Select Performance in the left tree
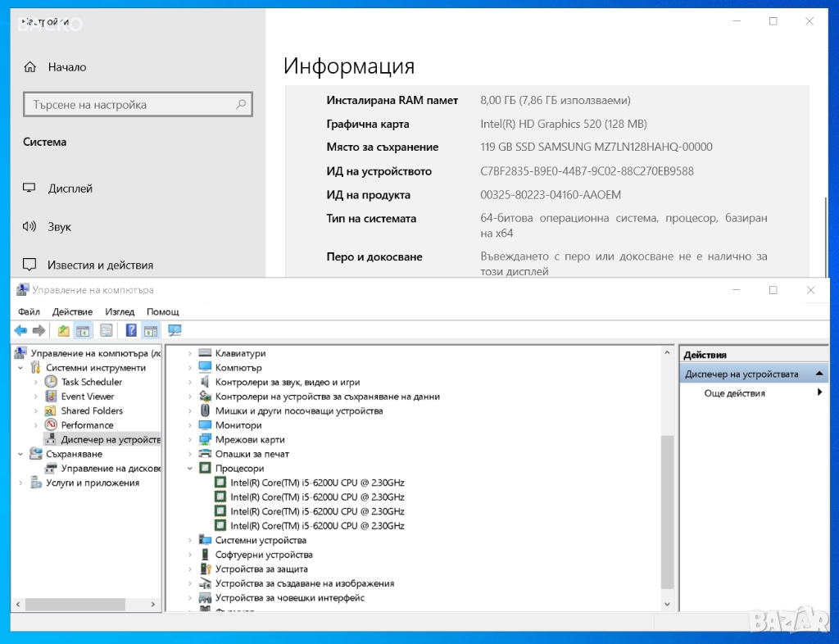Viewport: 839px width, 644px height. click(x=87, y=425)
